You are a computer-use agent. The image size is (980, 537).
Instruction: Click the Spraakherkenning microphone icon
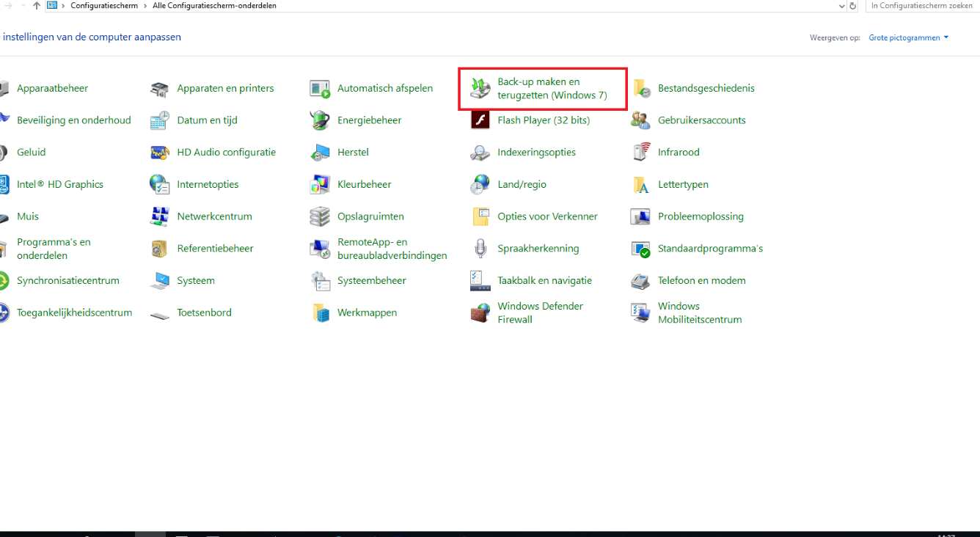tap(480, 249)
